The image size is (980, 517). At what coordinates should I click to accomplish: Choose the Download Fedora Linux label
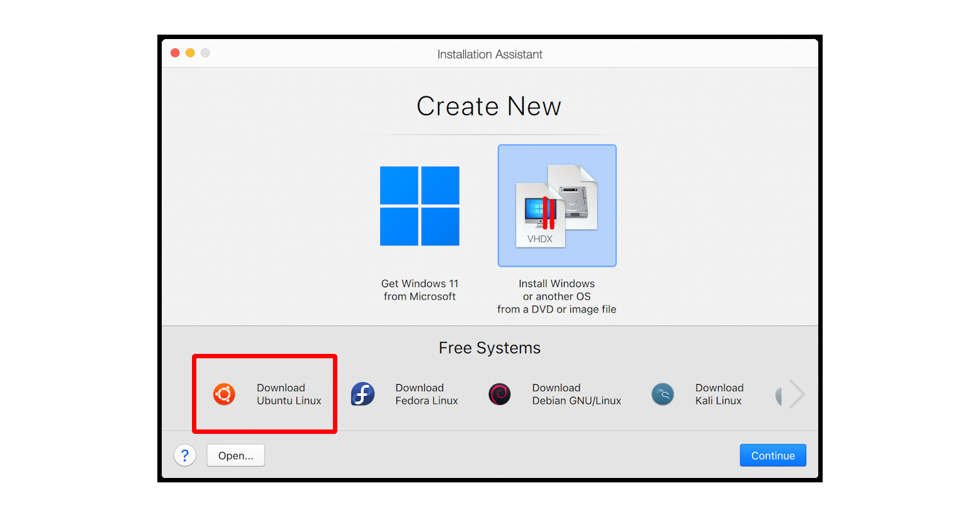click(x=426, y=394)
